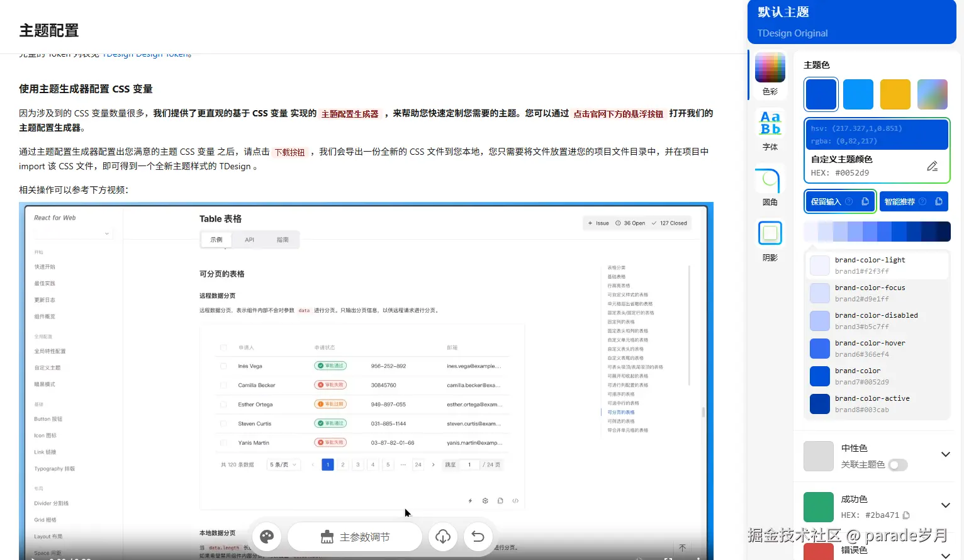Copy colors using the icon on 保留输入
This screenshot has height=560, width=964.
tap(865, 201)
